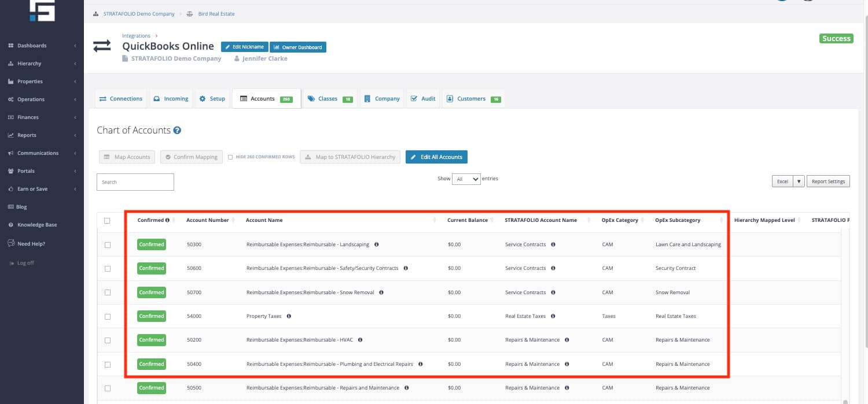Click the help icon beside Chart of Accounts
868x404 pixels.
pos(178,131)
